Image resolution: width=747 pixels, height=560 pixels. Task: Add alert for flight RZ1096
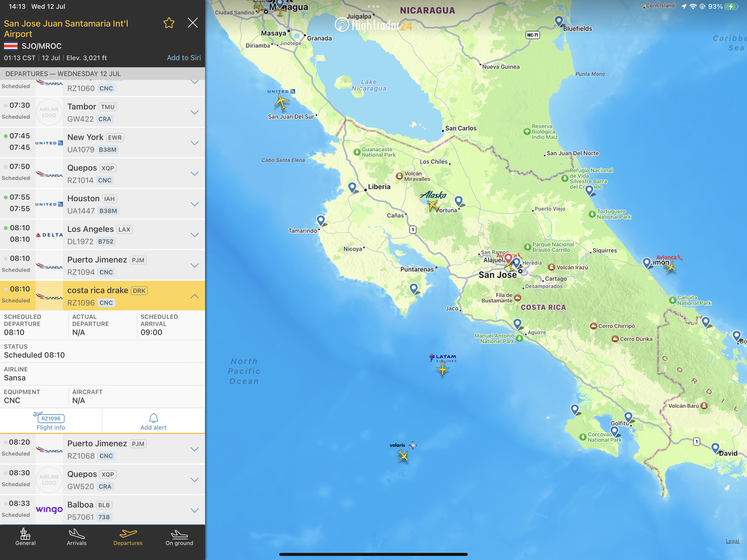pos(154,422)
